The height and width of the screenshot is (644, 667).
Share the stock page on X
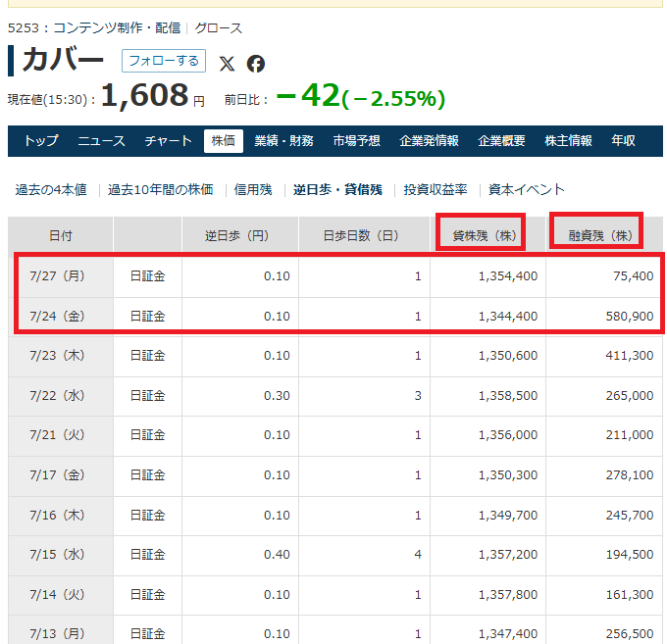point(227,64)
